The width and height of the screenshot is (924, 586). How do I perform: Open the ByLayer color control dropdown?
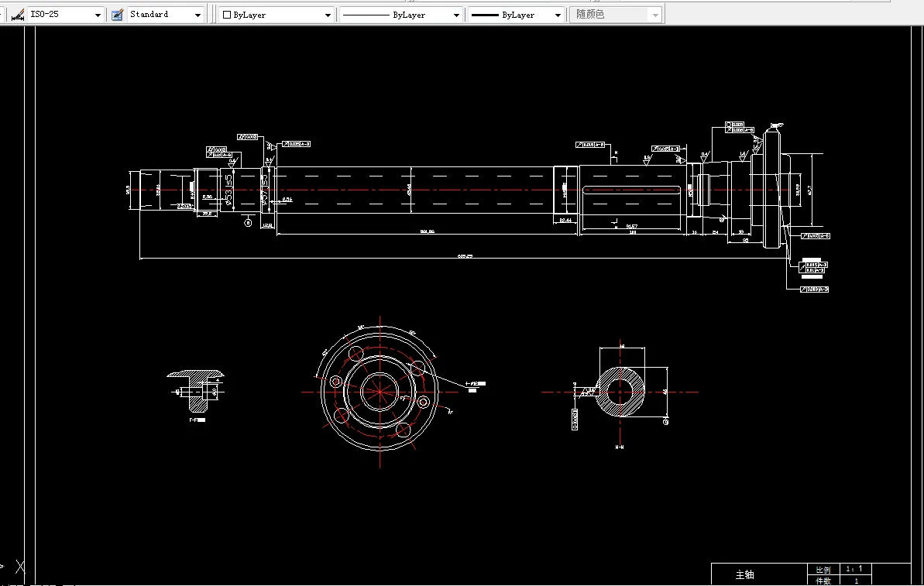click(x=277, y=15)
